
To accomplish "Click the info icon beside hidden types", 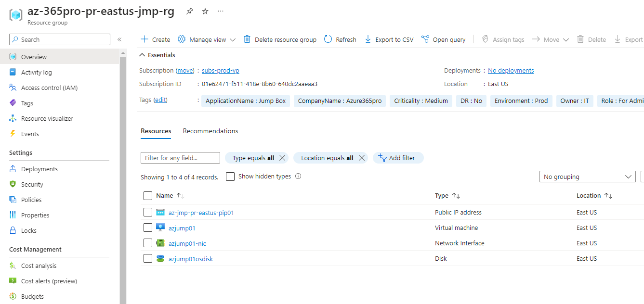I will point(298,176).
